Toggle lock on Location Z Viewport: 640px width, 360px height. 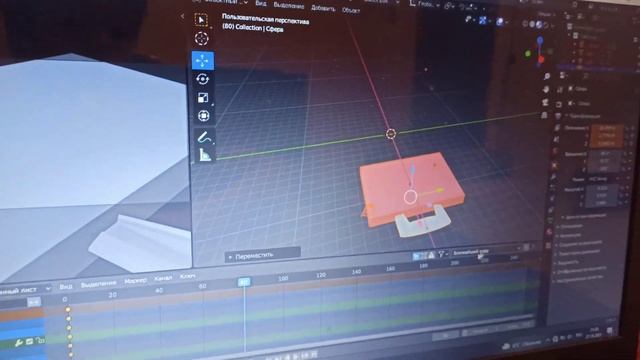(x=625, y=143)
